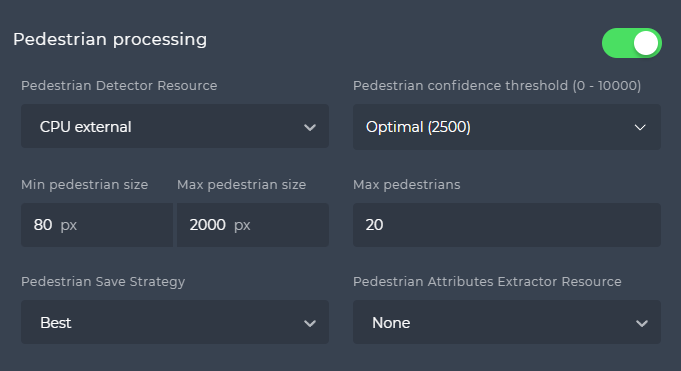Click the Max pedestrians input field

[x=507, y=225]
